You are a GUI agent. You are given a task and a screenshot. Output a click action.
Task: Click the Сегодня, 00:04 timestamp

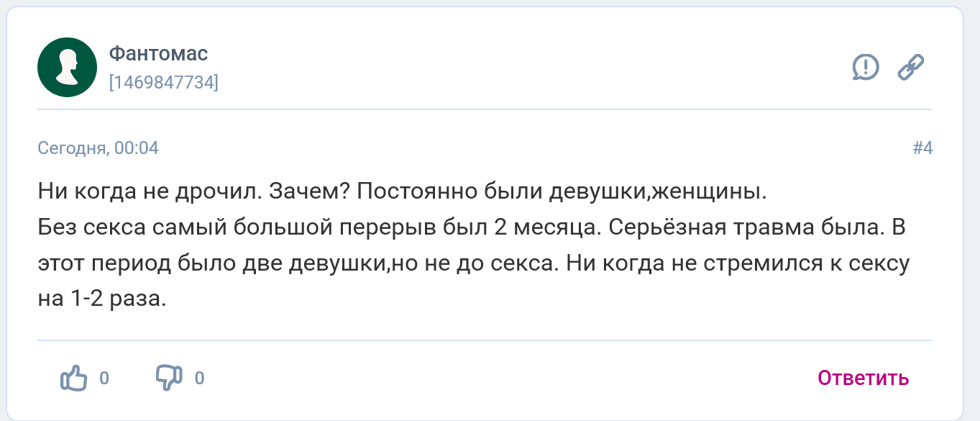98,148
